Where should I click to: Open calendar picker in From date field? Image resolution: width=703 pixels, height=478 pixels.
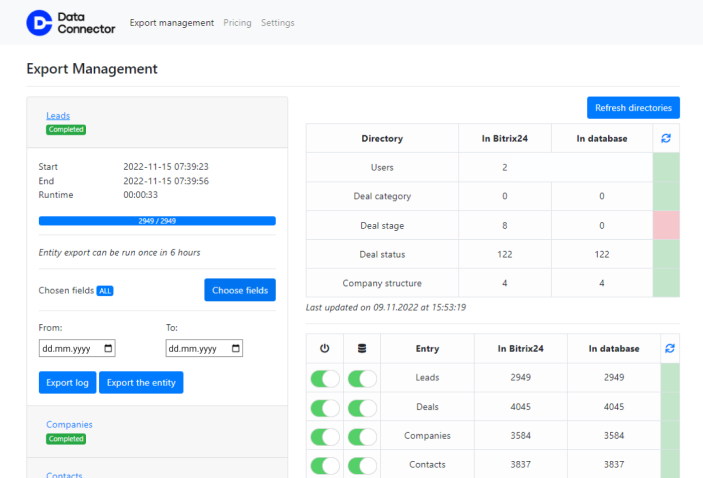pos(108,349)
